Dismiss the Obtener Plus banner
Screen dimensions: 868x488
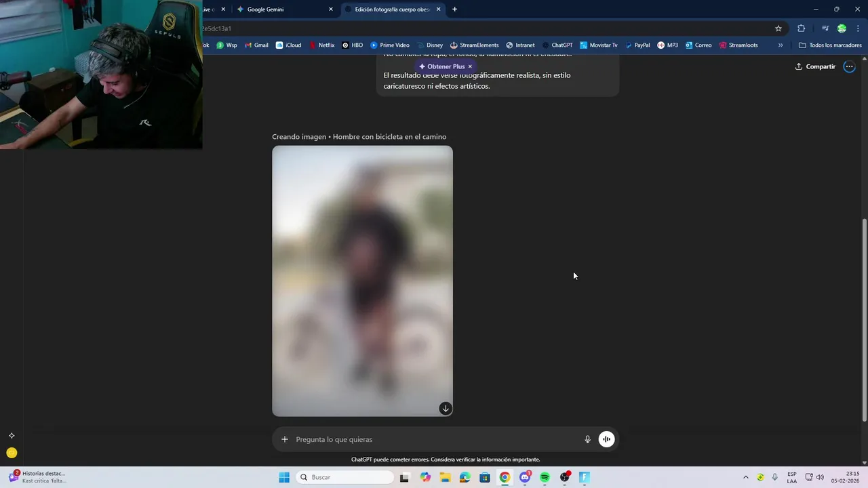pyautogui.click(x=470, y=66)
